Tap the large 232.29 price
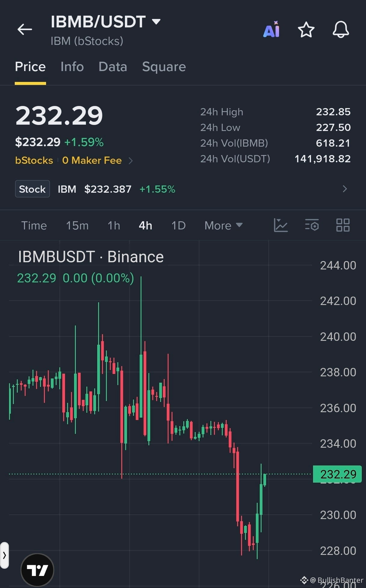Screen dimensions: 366x588 point(59,116)
